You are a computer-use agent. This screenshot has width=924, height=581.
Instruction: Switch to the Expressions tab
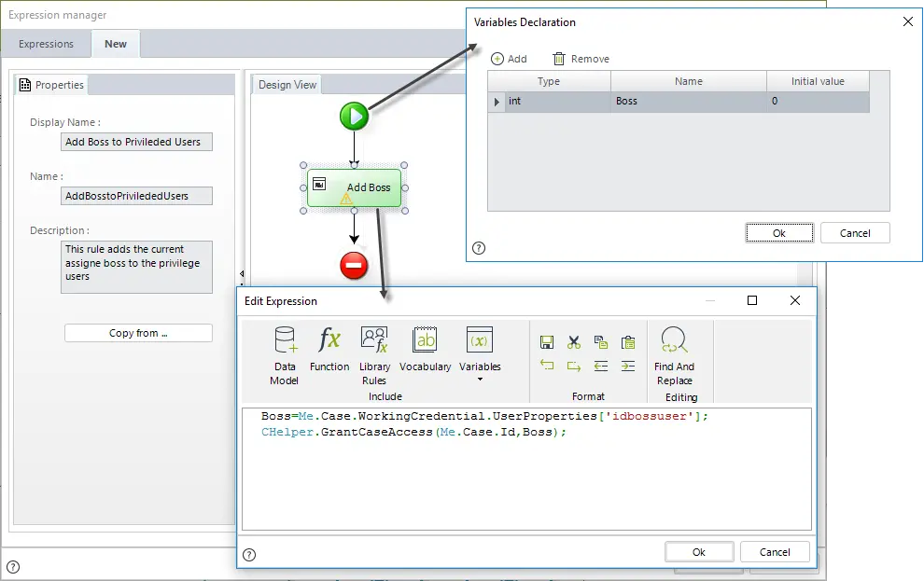(46, 44)
